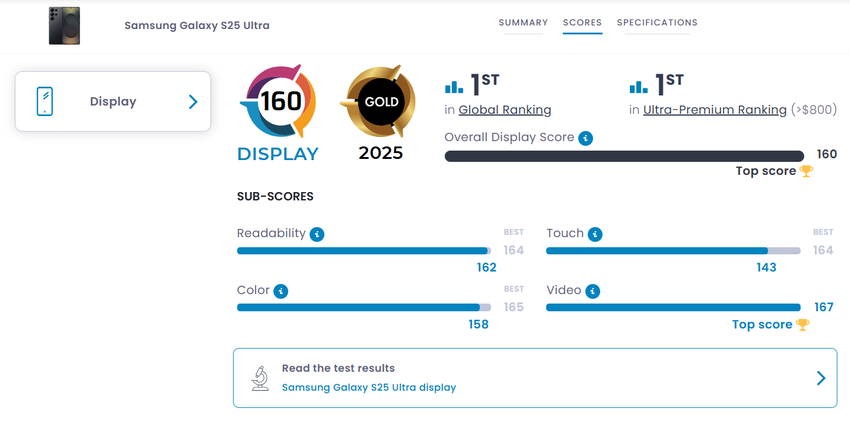The image size is (850, 434).
Task: Click the Readability score progress bar
Action: [363, 251]
